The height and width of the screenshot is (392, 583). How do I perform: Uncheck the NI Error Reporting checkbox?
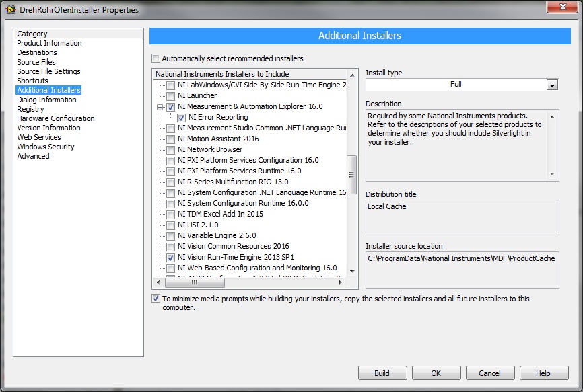tap(182, 118)
